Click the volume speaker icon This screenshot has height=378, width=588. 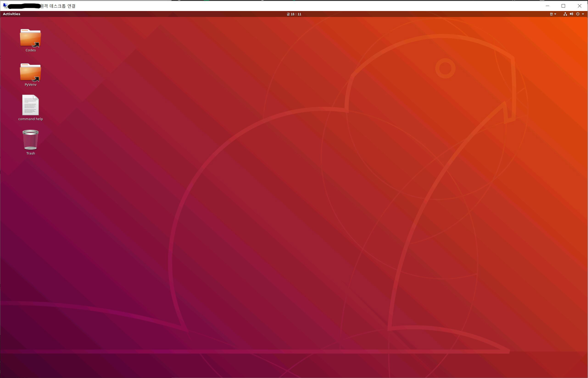tap(571, 14)
